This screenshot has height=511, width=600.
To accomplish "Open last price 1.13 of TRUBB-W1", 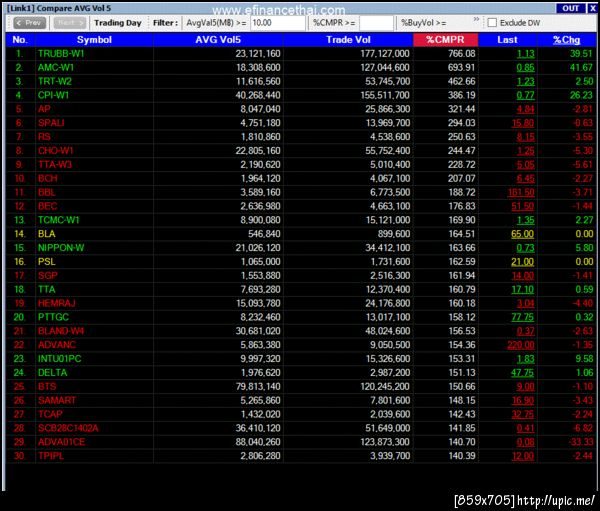I will [x=526, y=54].
